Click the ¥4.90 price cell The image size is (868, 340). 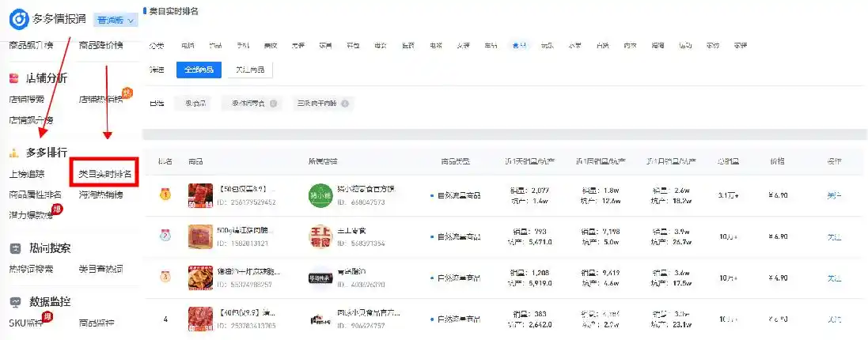779,278
